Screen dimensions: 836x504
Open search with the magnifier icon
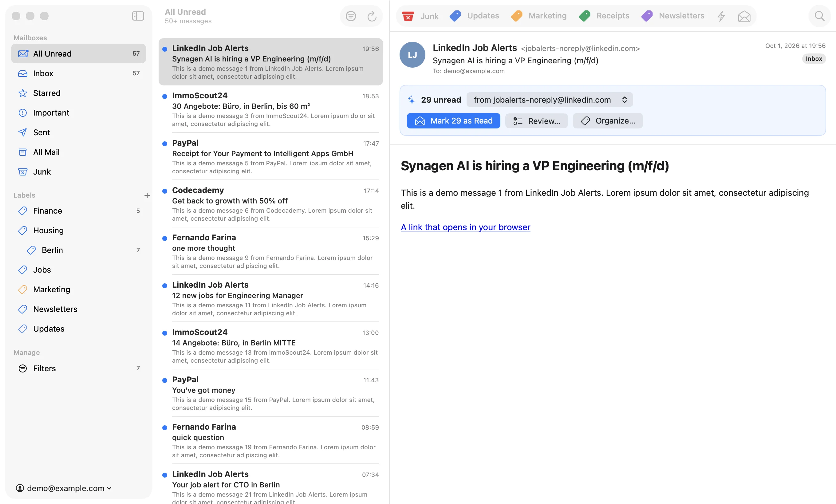tap(819, 16)
